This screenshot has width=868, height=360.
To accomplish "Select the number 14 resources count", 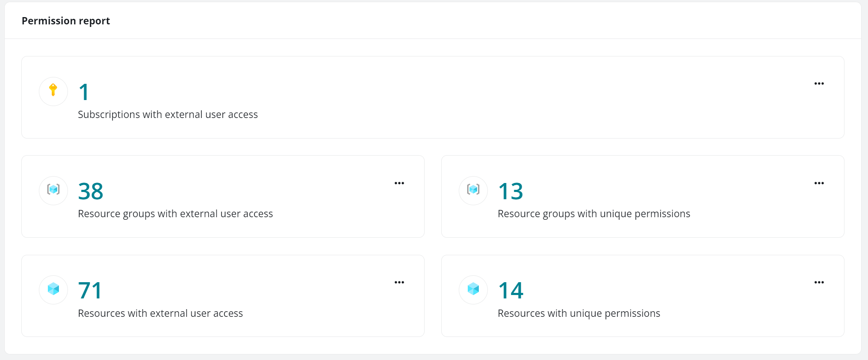I will [x=510, y=291].
